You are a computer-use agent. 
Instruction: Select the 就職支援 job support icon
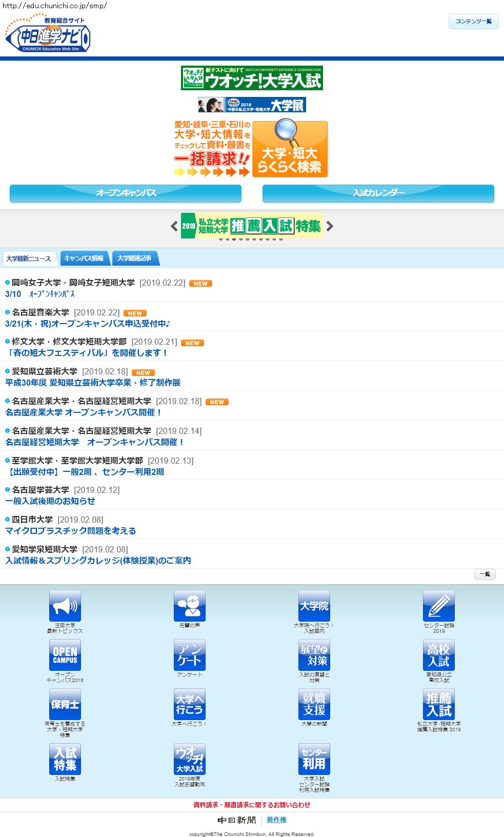[x=314, y=704]
